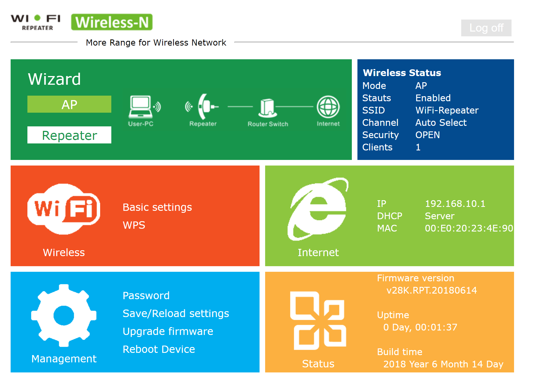
Task: Open Basic settings under Wireless
Action: pos(157,207)
